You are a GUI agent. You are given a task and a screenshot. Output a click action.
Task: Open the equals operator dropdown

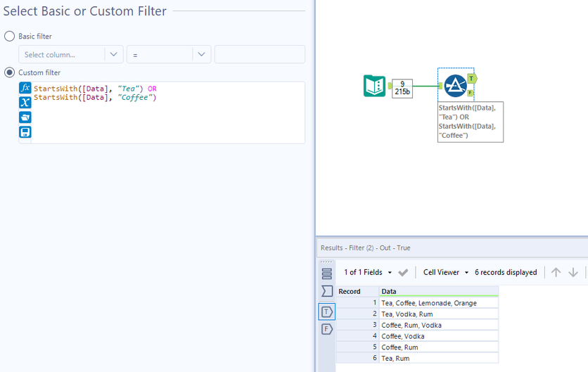pyautogui.click(x=169, y=54)
